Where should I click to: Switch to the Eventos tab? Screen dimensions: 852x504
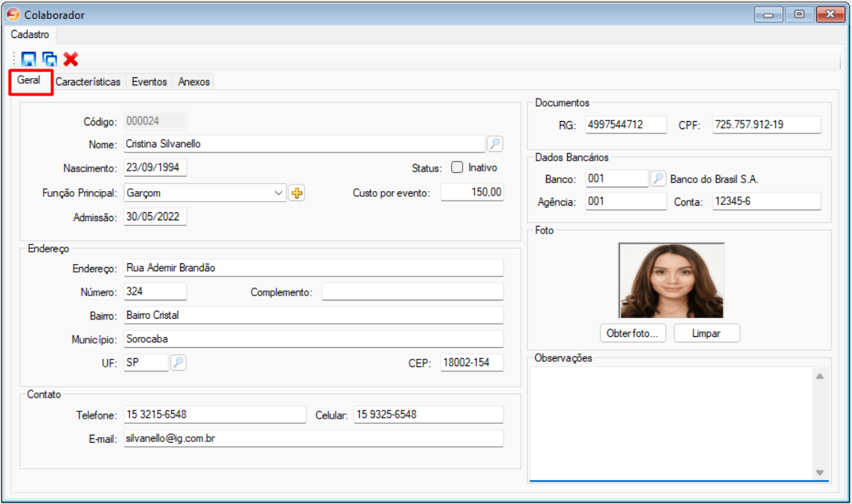(149, 82)
